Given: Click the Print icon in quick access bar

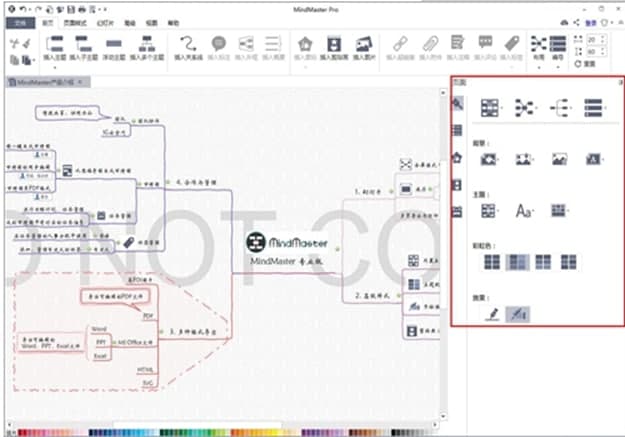Looking at the screenshot, I should tap(81, 9).
